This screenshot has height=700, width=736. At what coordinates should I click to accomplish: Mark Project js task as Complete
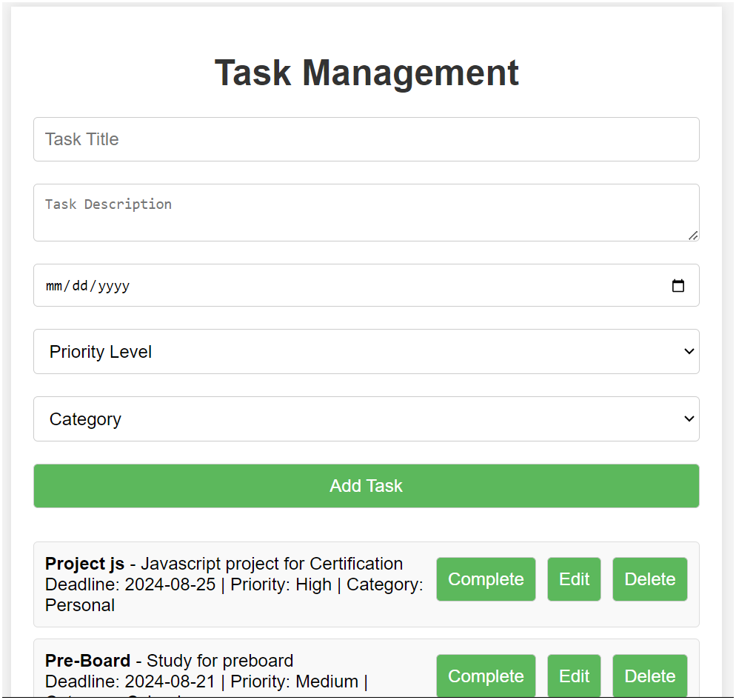tap(486, 579)
